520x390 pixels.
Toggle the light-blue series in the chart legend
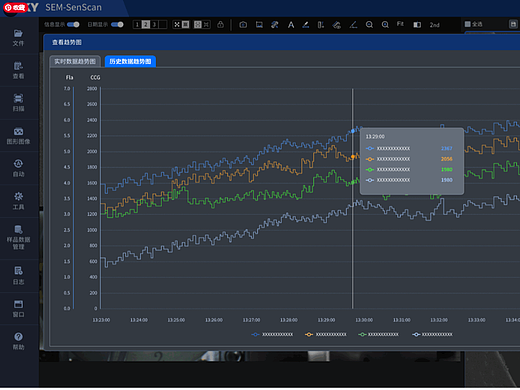[x=432, y=334]
